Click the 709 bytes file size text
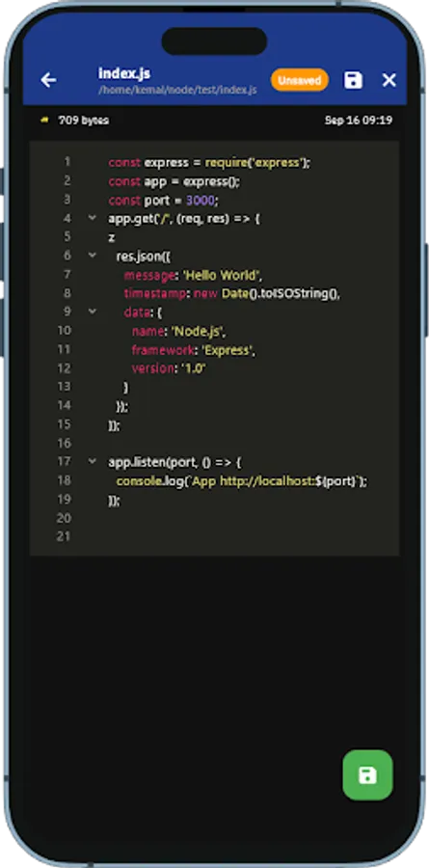The height and width of the screenshot is (868, 429). [x=84, y=121]
